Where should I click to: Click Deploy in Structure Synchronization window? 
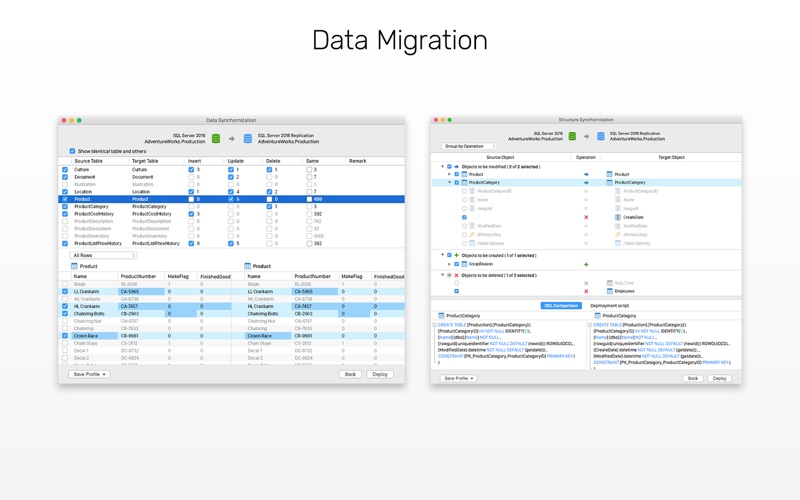pyautogui.click(x=720, y=379)
